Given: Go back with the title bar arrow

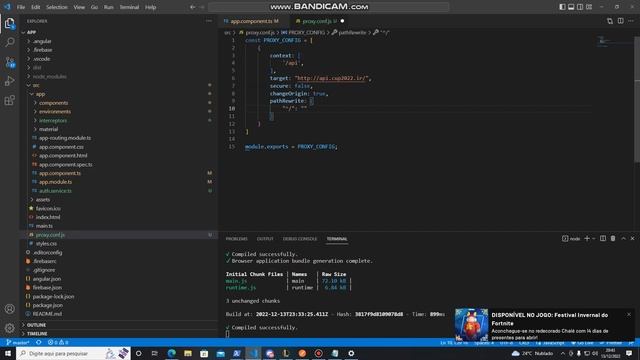Looking at the screenshot, I should click(192, 7).
